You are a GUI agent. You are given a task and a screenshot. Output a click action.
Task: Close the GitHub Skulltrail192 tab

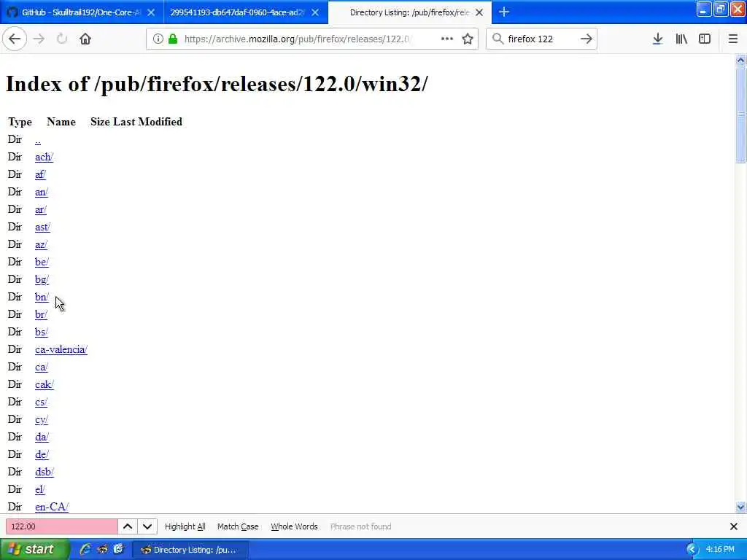point(151,12)
